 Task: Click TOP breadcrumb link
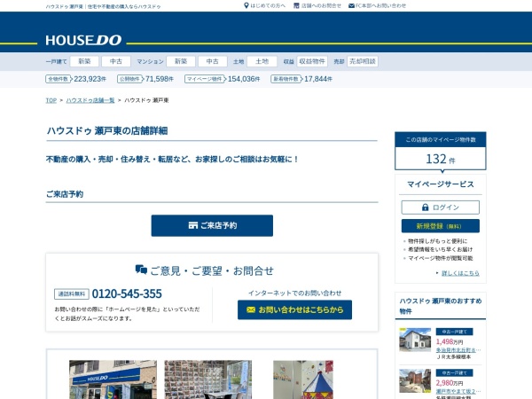tap(51, 100)
